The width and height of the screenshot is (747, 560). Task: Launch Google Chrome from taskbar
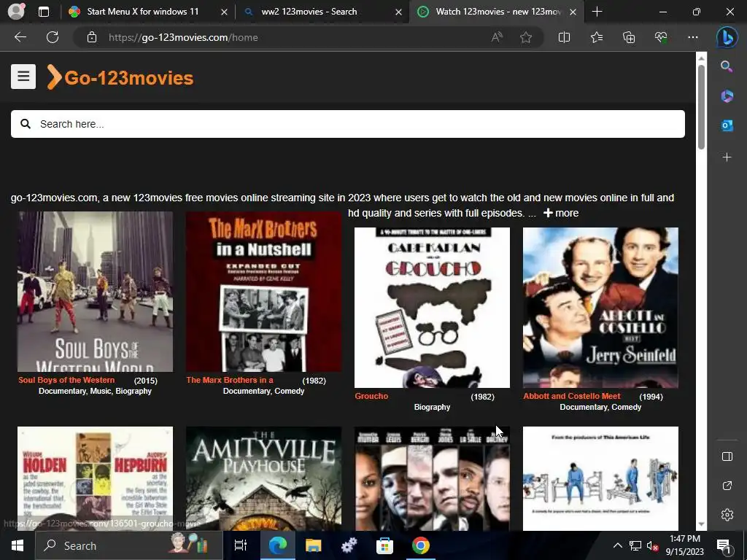(x=421, y=545)
